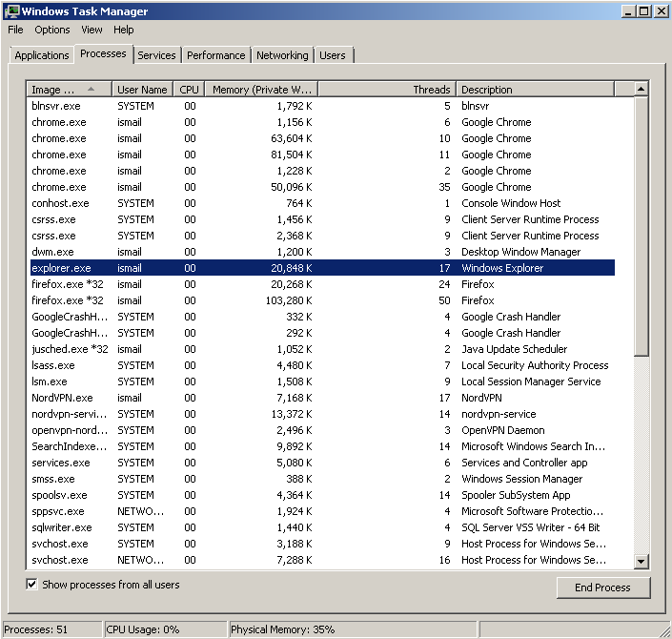Select svchost.exe row using 7,288 K
This screenshot has height=639, width=672.
[x=322, y=560]
